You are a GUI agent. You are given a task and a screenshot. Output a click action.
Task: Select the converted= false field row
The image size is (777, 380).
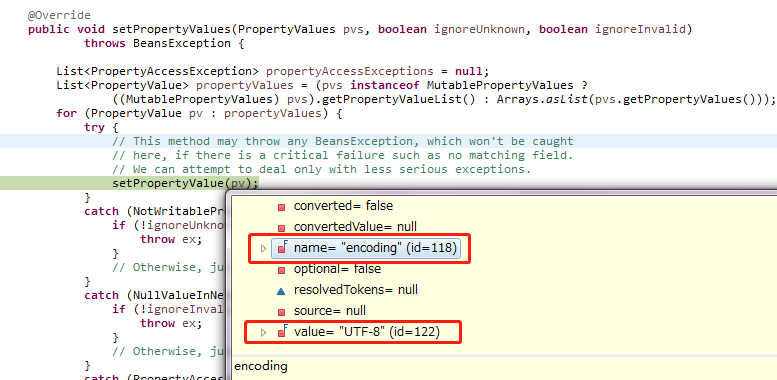(x=335, y=206)
